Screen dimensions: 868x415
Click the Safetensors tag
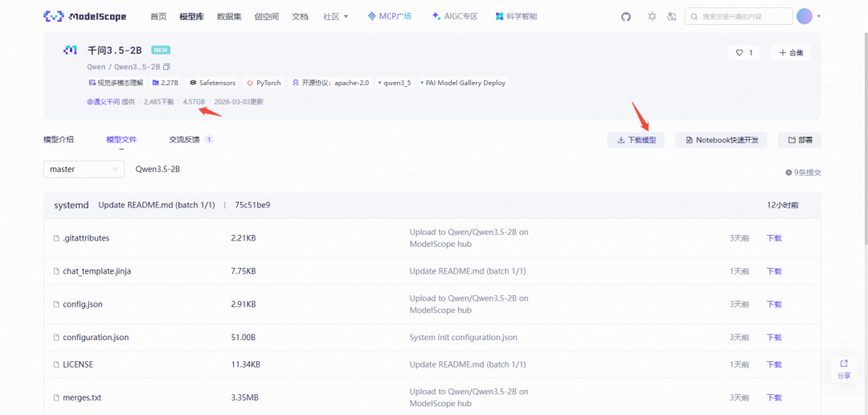tap(212, 83)
